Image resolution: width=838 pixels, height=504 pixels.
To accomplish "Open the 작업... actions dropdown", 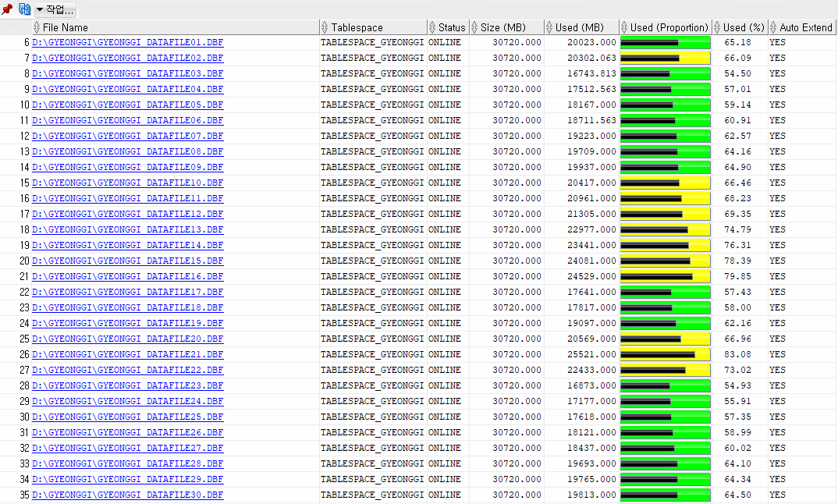I will [x=55, y=9].
